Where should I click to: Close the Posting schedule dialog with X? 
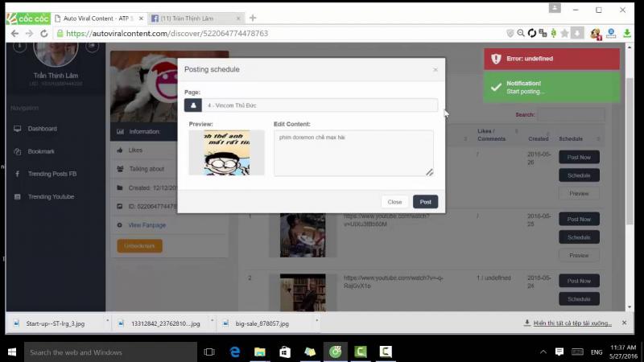pos(436,70)
